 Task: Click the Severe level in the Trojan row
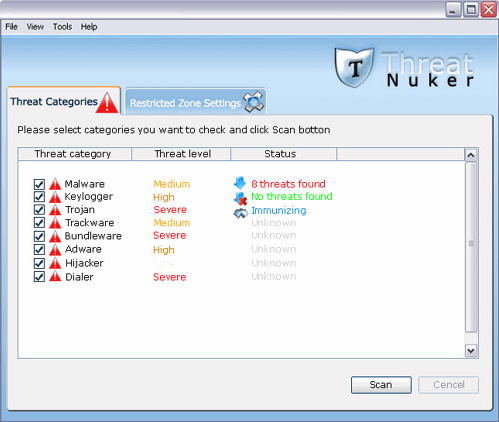170,210
